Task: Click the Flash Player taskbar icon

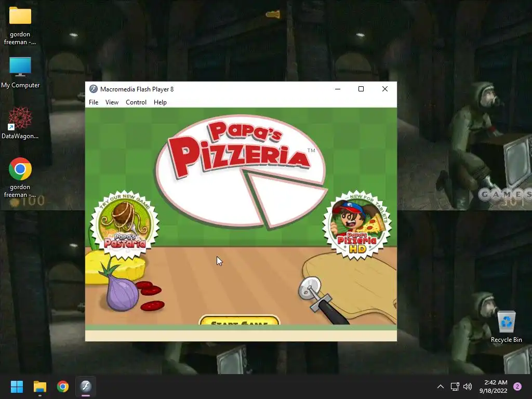Action: (x=86, y=387)
